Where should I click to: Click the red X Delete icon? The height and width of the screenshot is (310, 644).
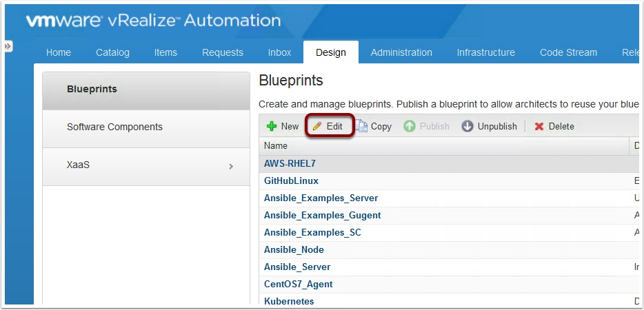point(539,126)
